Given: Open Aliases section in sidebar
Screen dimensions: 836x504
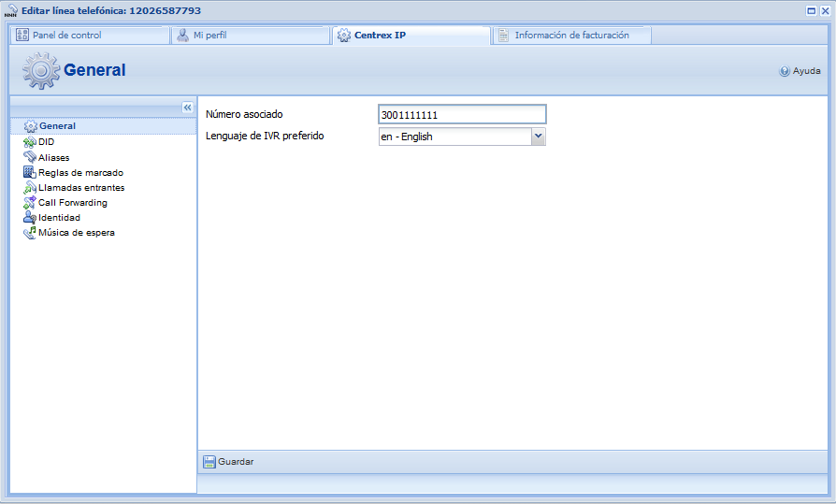Looking at the screenshot, I should click(x=54, y=158).
